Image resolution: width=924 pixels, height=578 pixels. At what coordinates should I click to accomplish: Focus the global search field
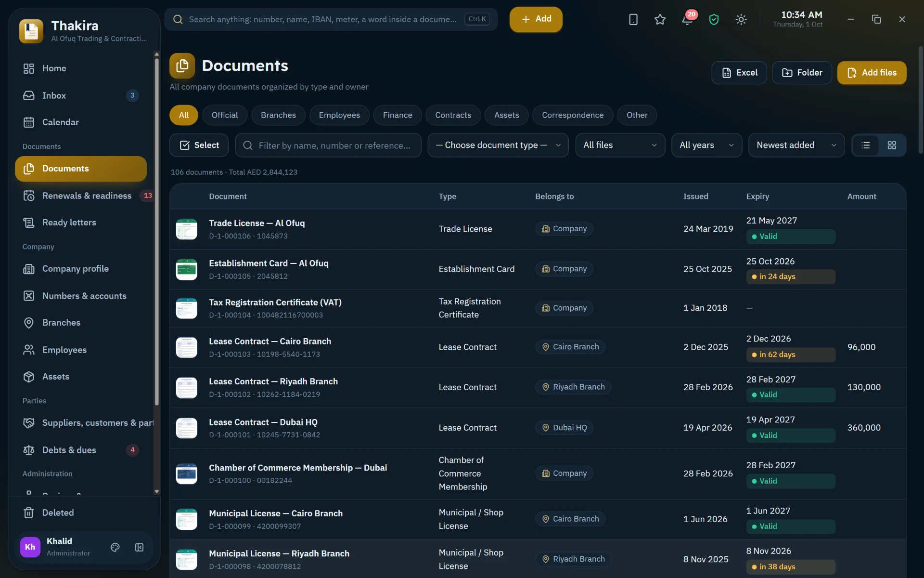point(331,19)
